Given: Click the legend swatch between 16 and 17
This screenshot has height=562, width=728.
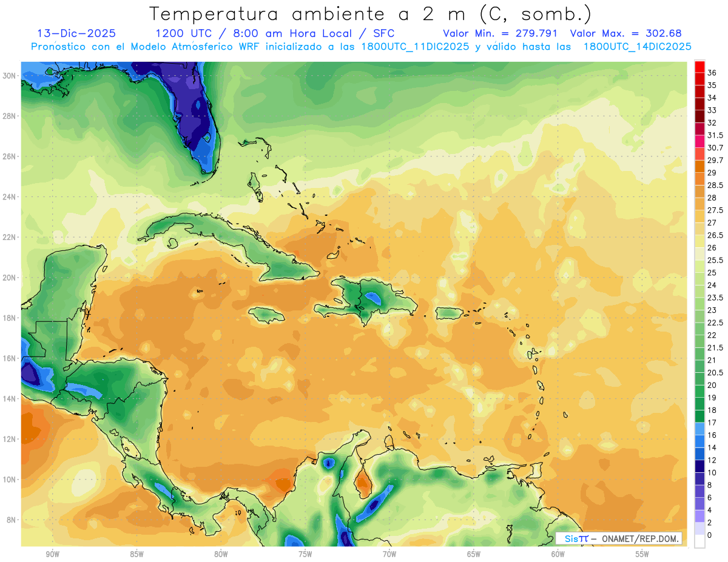Looking at the screenshot, I should click(699, 429).
